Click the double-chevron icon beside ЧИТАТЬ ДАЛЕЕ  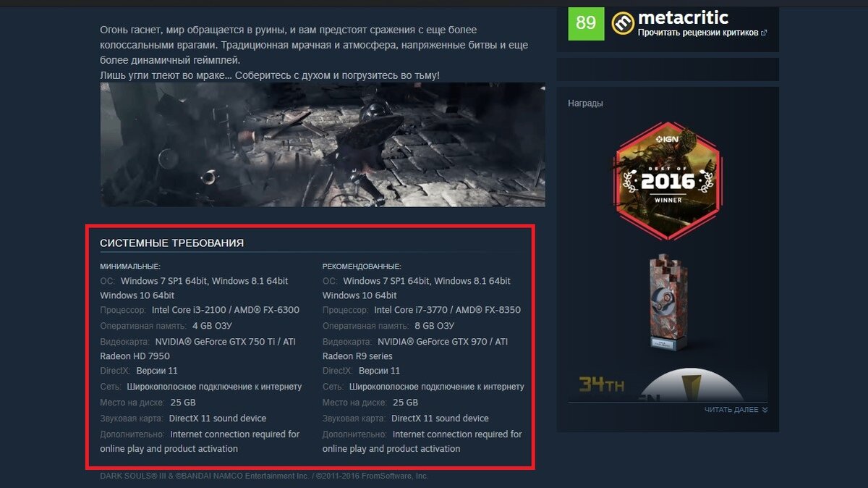tap(765, 410)
